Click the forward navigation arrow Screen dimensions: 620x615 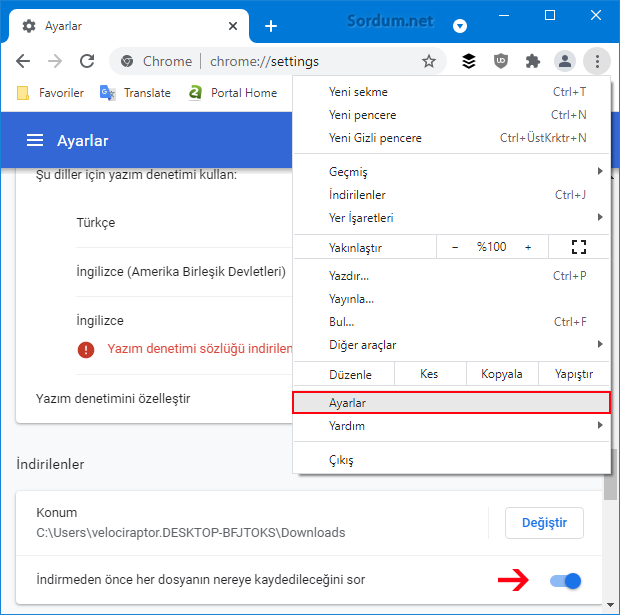55,61
